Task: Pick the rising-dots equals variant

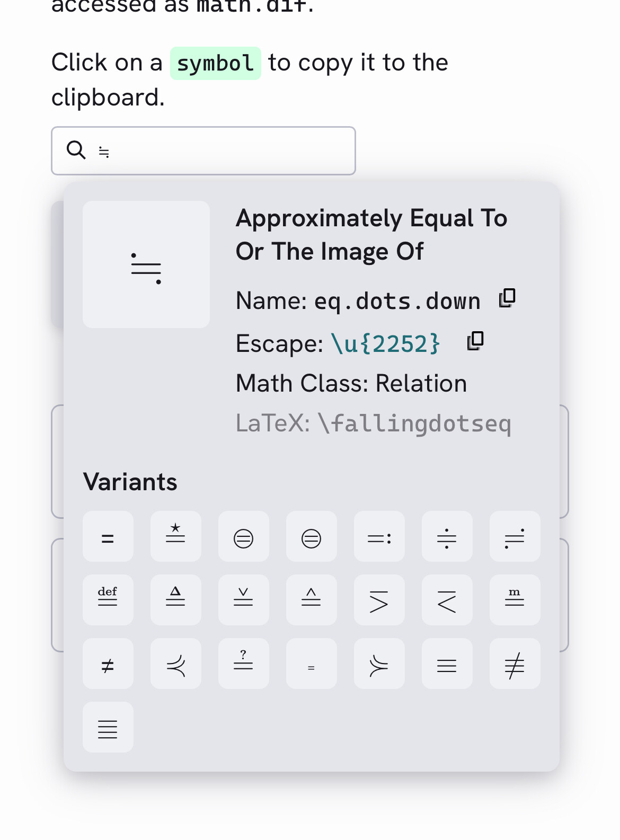Action: [515, 536]
